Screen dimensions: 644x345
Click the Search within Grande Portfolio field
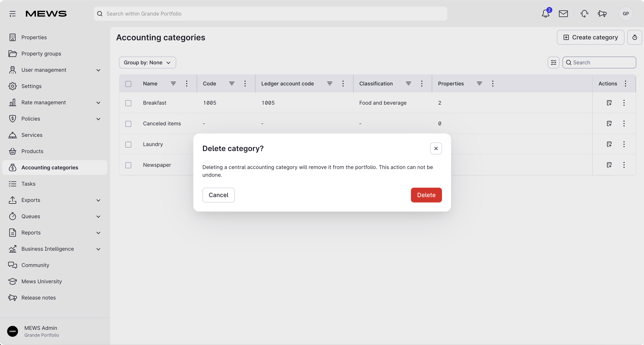pyautogui.click(x=270, y=14)
